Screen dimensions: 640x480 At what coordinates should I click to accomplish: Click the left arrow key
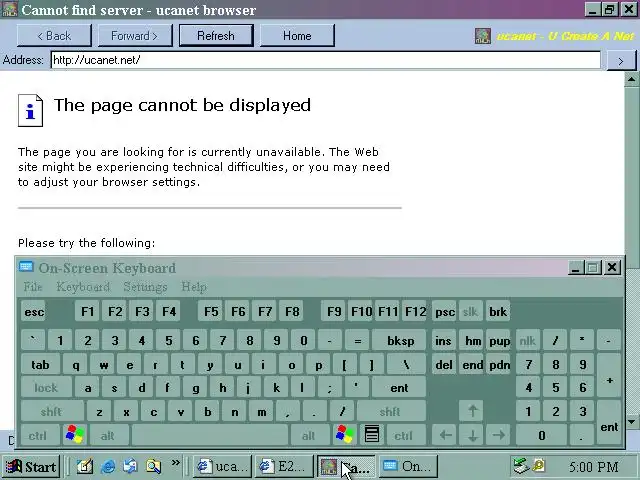[x=445, y=436]
